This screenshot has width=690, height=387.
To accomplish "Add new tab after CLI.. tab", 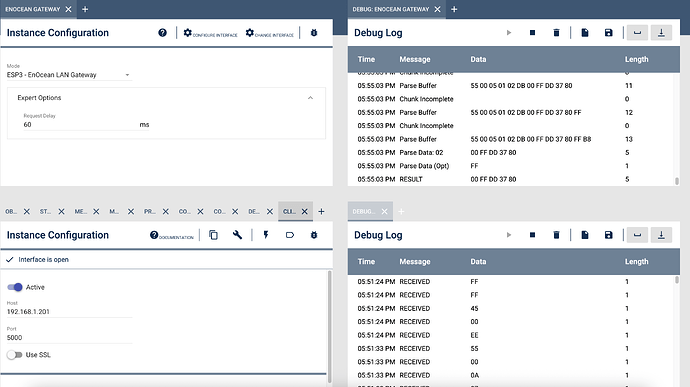I will pos(321,212).
